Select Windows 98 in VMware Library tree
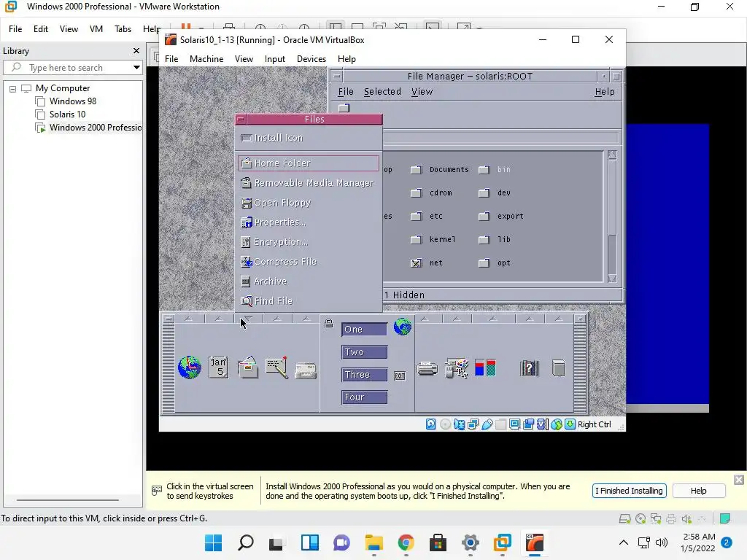747x560 pixels. 73,101
